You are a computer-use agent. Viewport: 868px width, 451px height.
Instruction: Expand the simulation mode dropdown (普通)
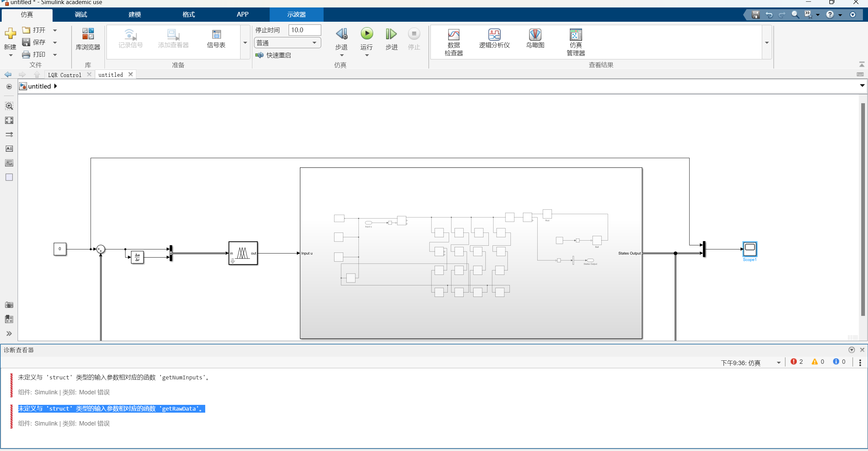[x=287, y=43]
